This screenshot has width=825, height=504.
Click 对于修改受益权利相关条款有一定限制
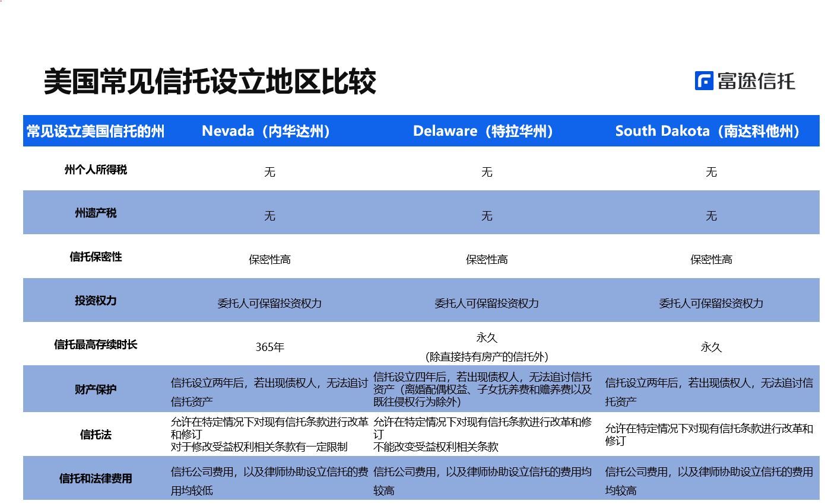click(259, 447)
